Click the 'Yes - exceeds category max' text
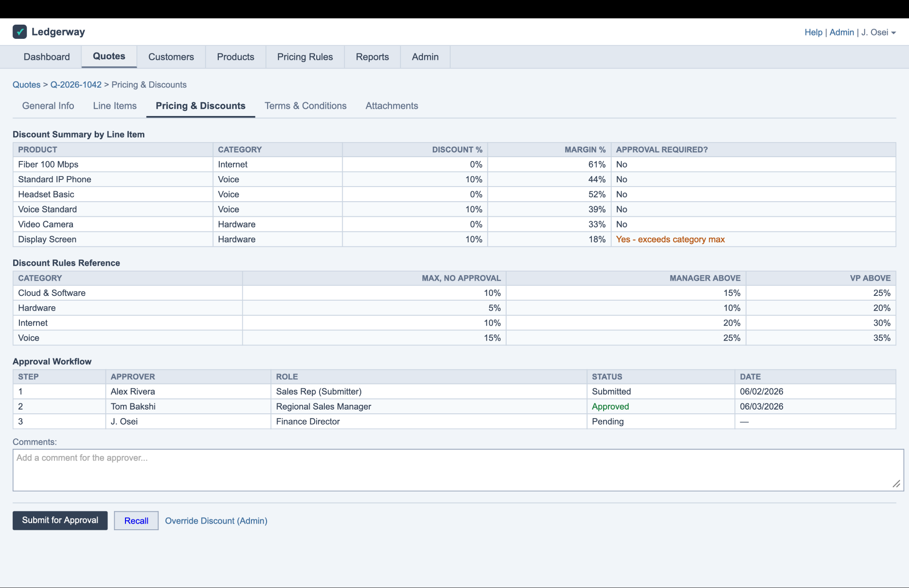The width and height of the screenshot is (909, 588). tap(670, 240)
